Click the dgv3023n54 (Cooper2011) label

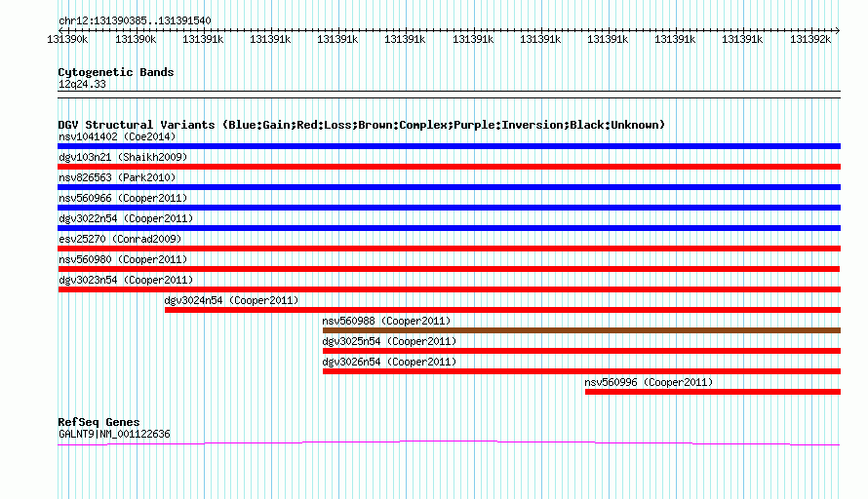(126, 280)
